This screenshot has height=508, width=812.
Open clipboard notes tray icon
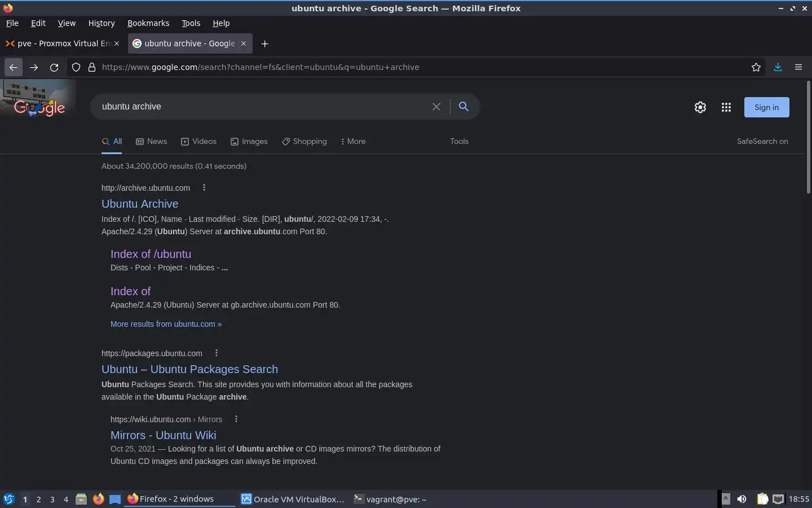click(x=762, y=499)
